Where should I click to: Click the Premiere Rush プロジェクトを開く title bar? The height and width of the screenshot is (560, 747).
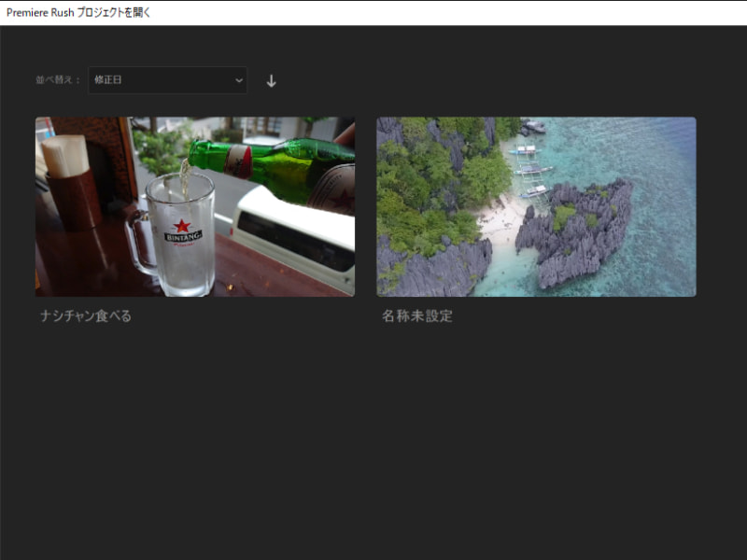(x=79, y=13)
